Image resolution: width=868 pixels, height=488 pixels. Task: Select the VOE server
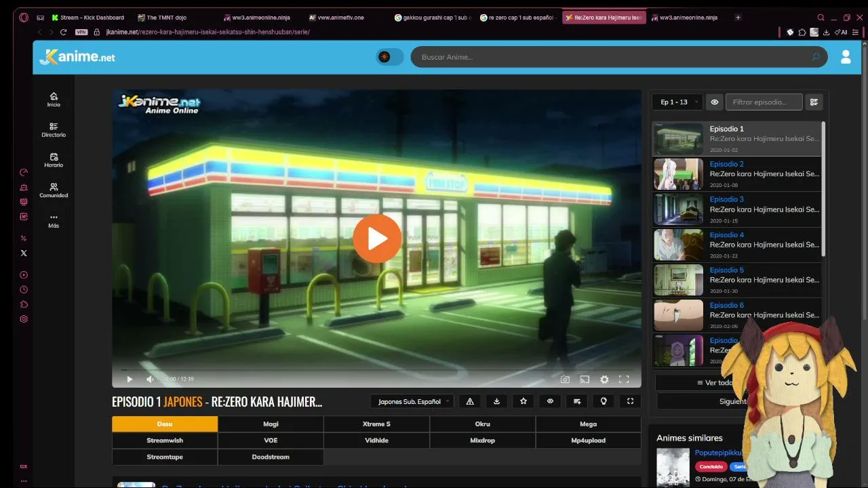point(271,441)
